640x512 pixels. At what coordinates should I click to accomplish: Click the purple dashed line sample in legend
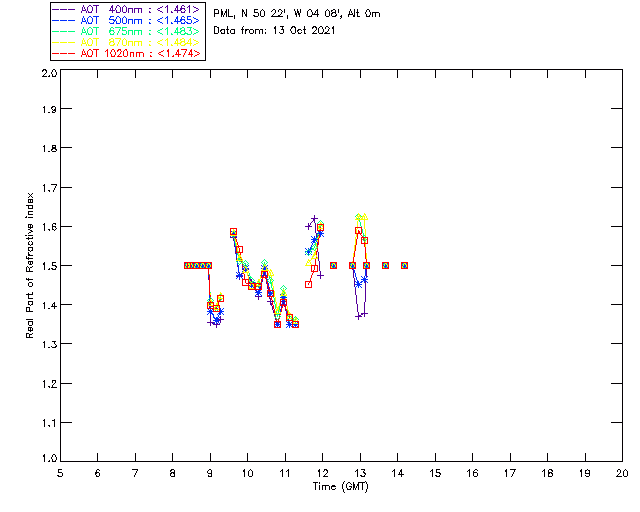pos(64,9)
